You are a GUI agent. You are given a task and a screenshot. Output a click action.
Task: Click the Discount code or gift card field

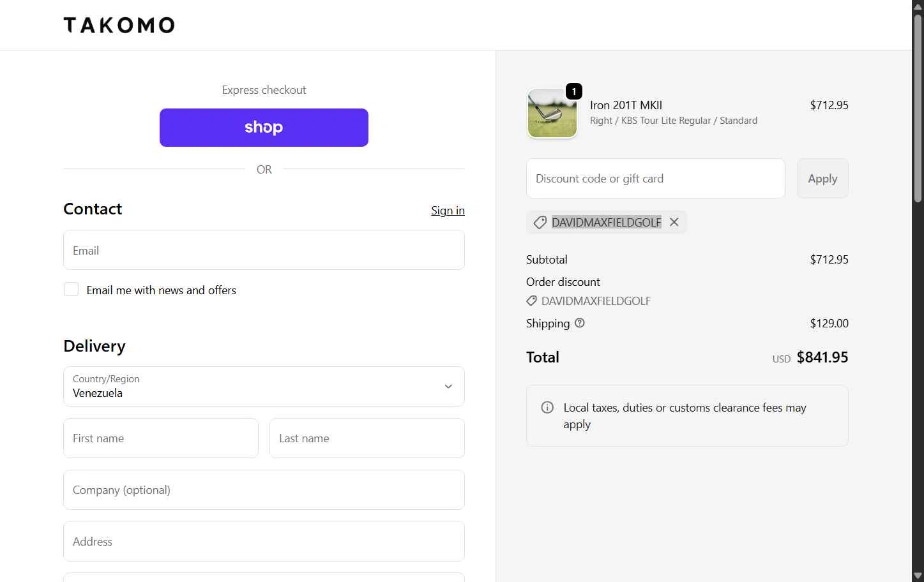[x=656, y=179]
